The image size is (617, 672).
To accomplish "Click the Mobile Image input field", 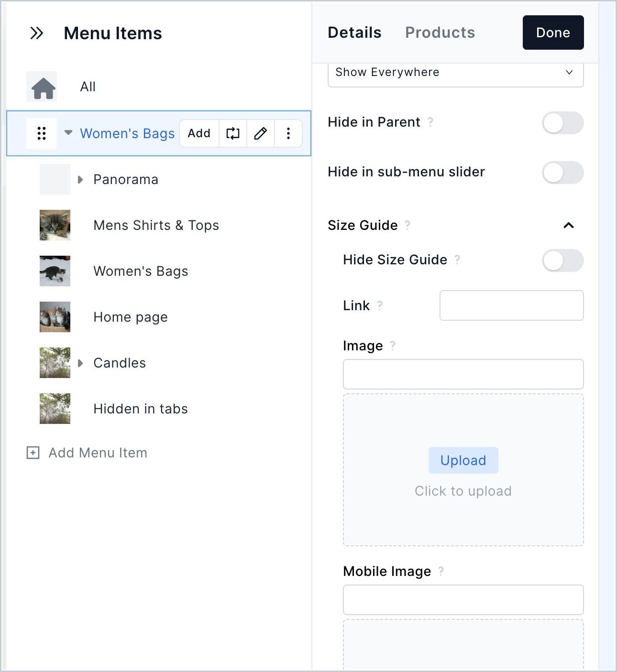I will point(463,600).
